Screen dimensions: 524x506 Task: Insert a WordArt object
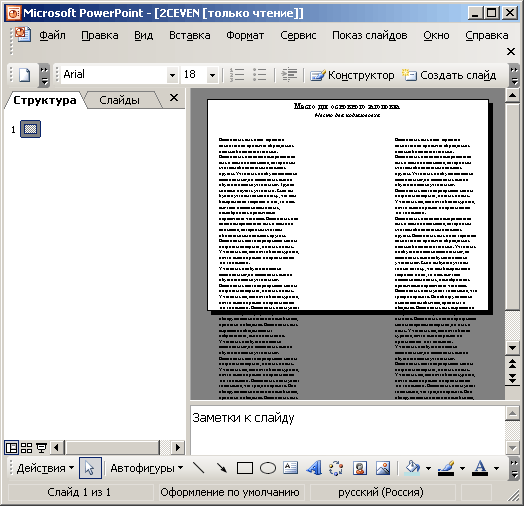314,468
